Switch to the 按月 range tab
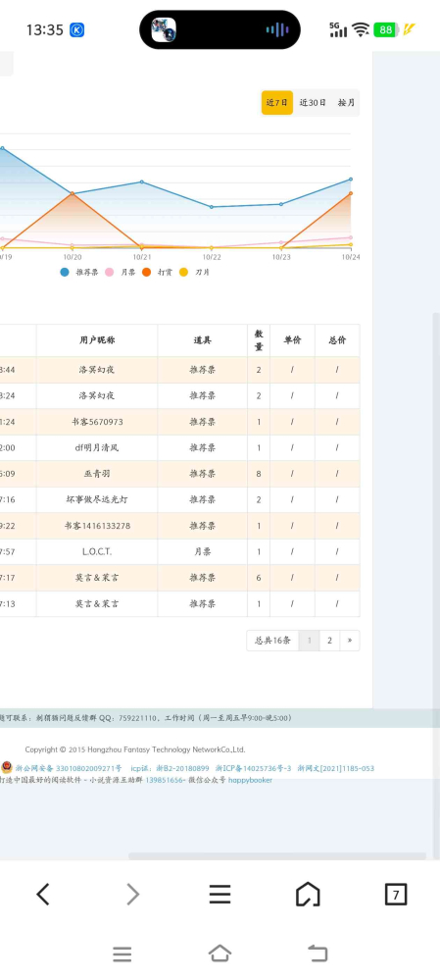The height and width of the screenshot is (980, 440). (346, 102)
